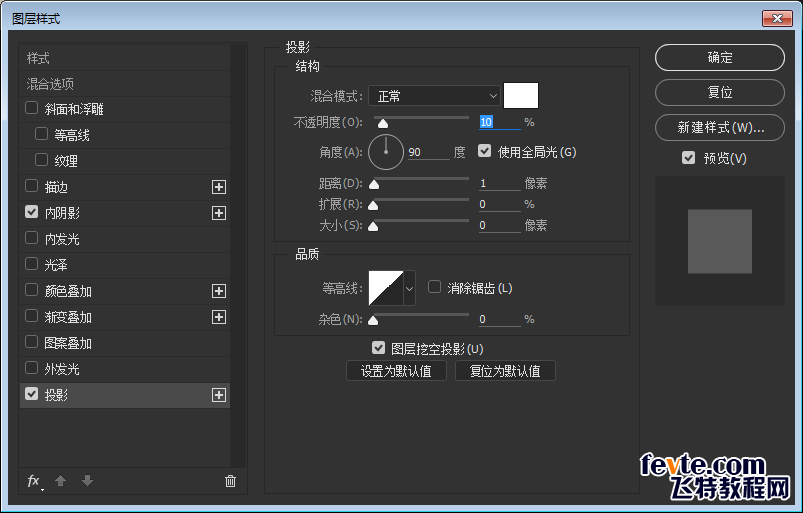This screenshot has width=803, height=513.
Task: Click 距离 slider handle
Action: pos(374,184)
